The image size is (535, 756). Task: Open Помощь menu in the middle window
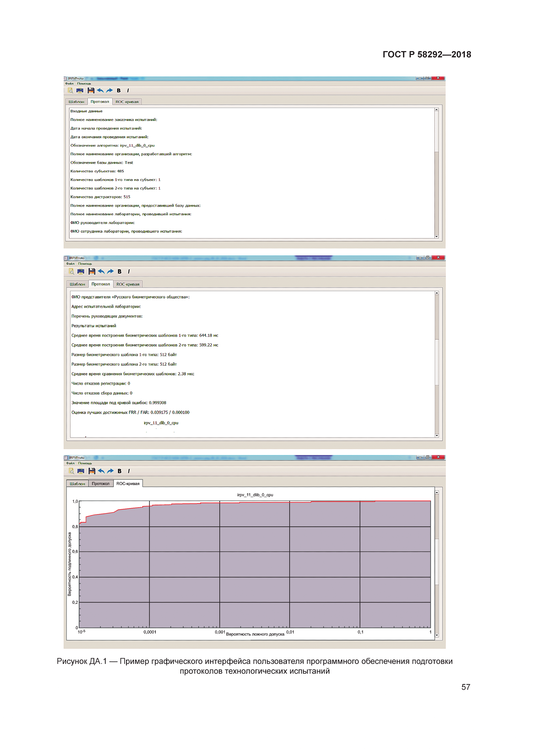[x=85, y=264]
